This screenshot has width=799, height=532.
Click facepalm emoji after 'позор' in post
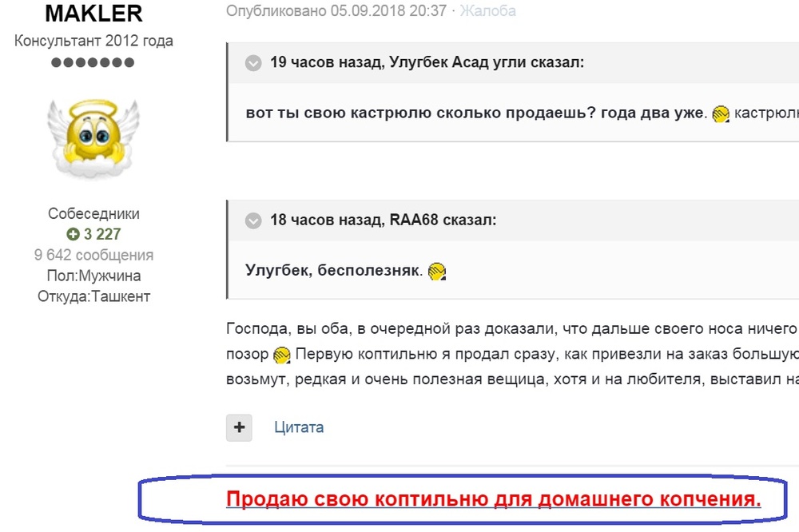(281, 355)
